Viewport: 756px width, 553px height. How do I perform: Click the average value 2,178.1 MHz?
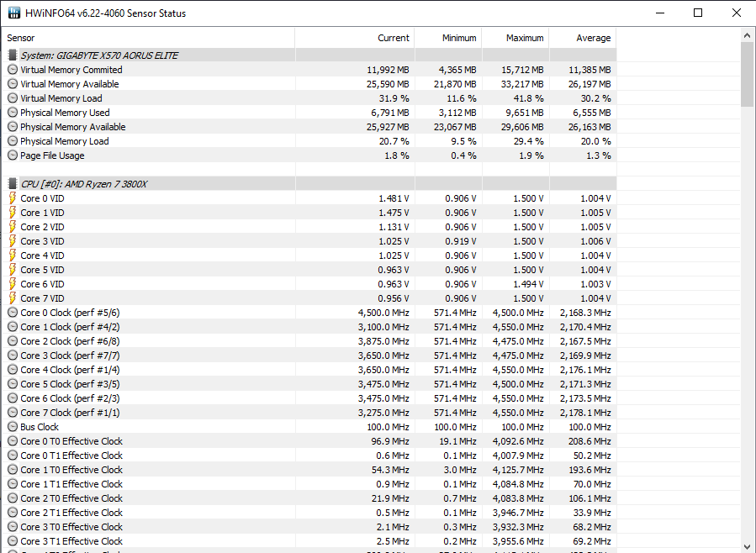click(x=586, y=413)
